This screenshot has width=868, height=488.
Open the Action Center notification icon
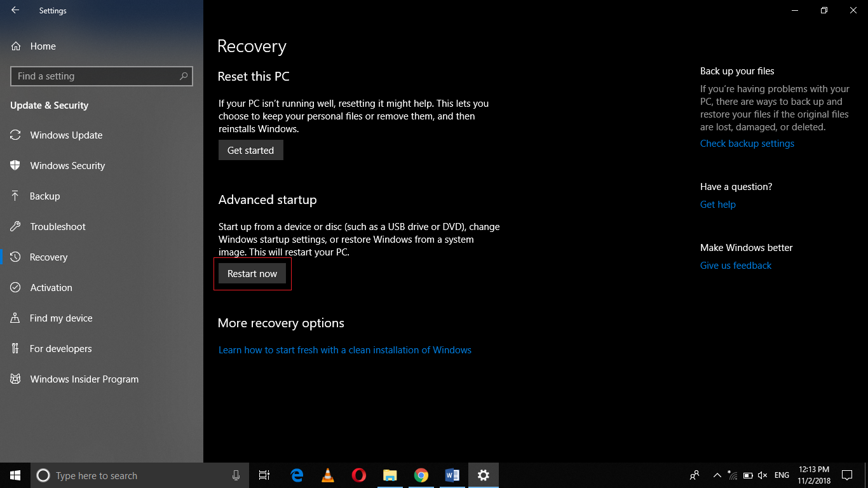tap(846, 475)
